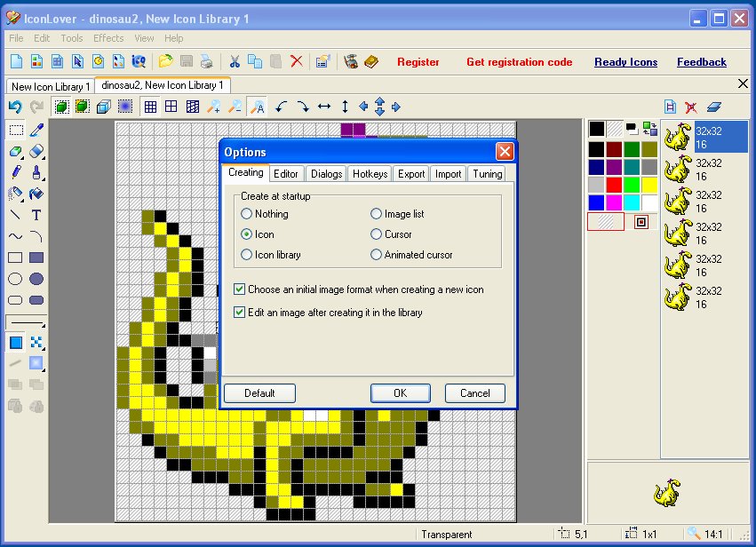756x547 pixels.
Task: Delete image format with red cross icon
Action: click(x=691, y=107)
